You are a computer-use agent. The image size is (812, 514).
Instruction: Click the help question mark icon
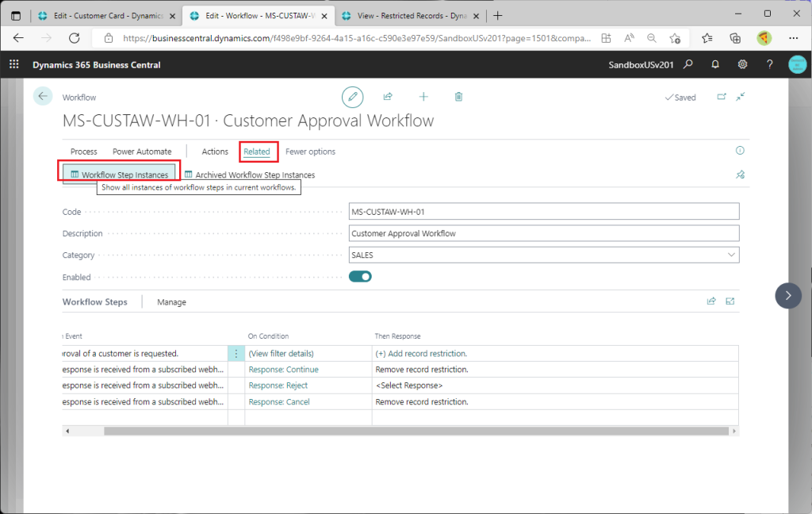pyautogui.click(x=769, y=64)
